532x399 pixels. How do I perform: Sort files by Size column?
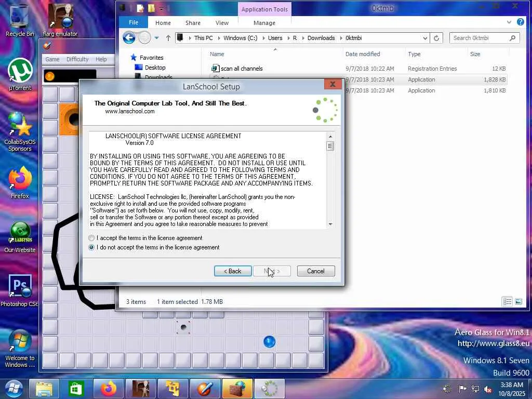click(x=475, y=54)
